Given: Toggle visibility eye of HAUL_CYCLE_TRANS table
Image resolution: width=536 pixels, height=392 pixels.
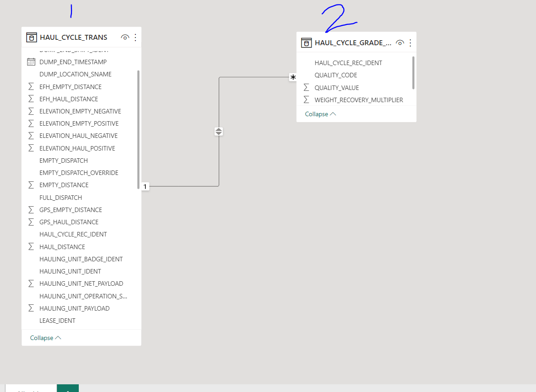Looking at the screenshot, I should pyautogui.click(x=125, y=37).
